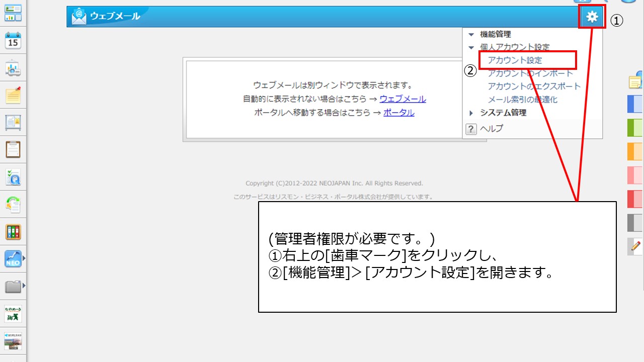Follow the ウェブメール link

pyautogui.click(x=403, y=99)
